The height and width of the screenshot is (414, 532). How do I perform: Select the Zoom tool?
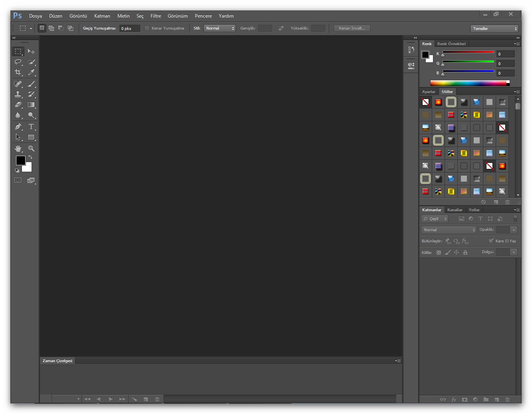point(31,149)
